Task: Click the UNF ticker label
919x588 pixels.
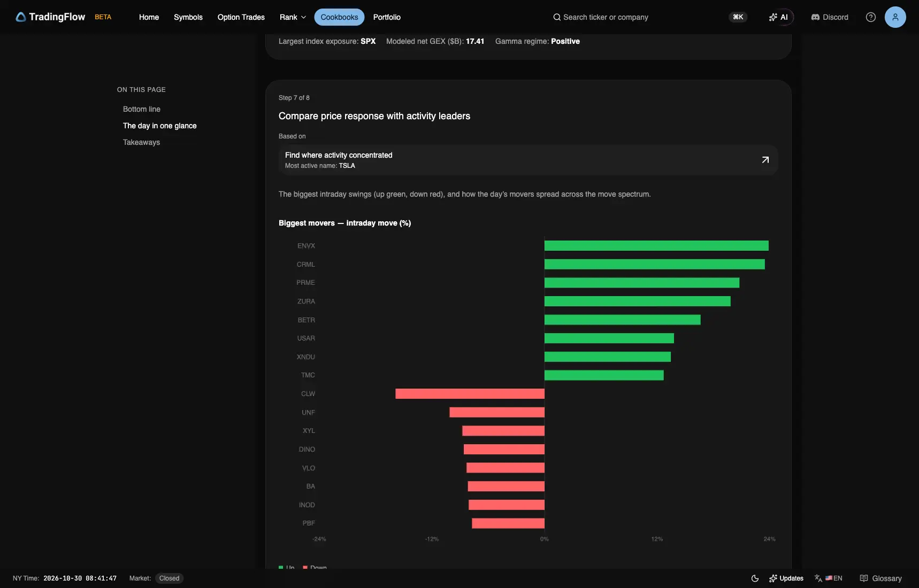Action: (309, 413)
